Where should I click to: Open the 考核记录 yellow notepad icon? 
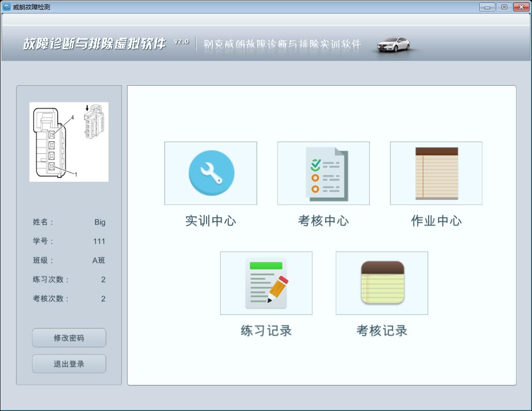(x=382, y=283)
